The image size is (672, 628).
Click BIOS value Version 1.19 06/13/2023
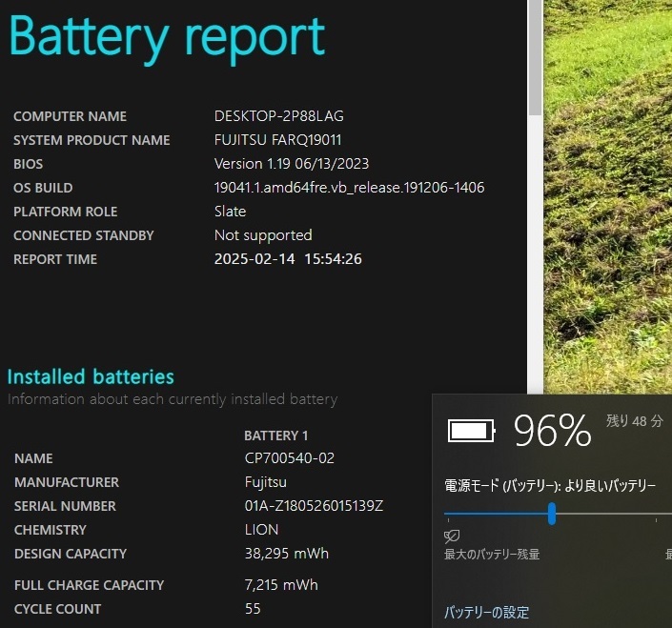(x=292, y=164)
